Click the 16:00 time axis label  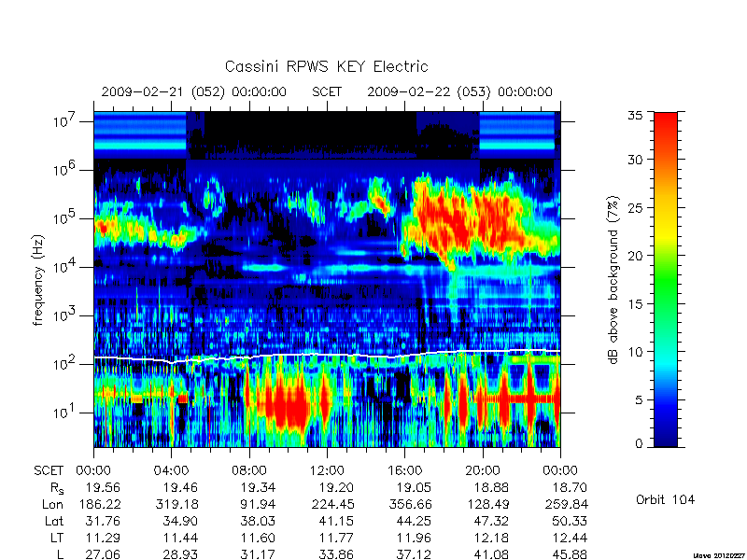pos(404,470)
